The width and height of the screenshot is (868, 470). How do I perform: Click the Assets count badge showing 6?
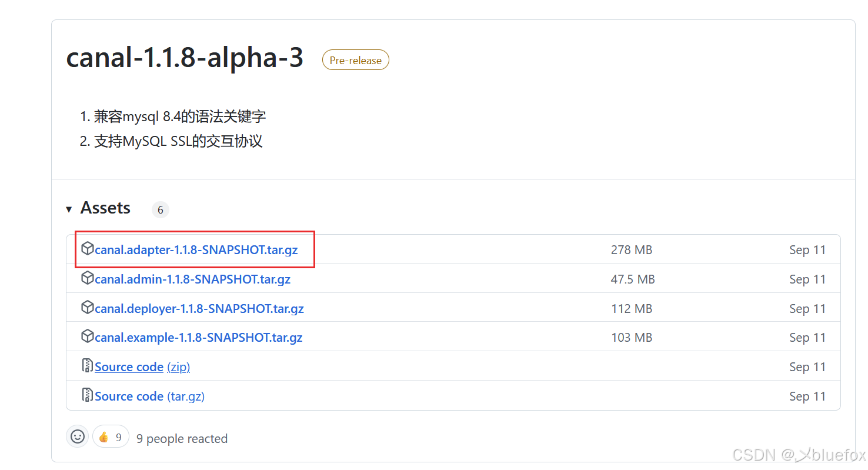coord(160,209)
